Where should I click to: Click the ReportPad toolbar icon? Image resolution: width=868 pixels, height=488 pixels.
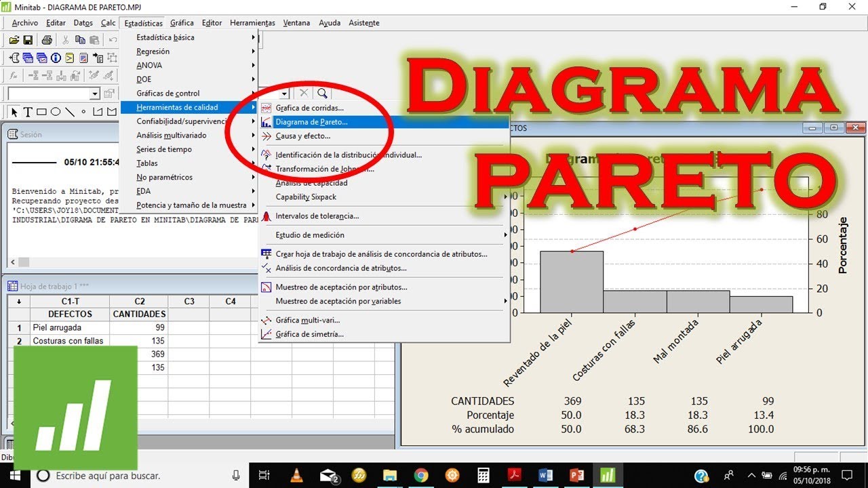(x=83, y=58)
